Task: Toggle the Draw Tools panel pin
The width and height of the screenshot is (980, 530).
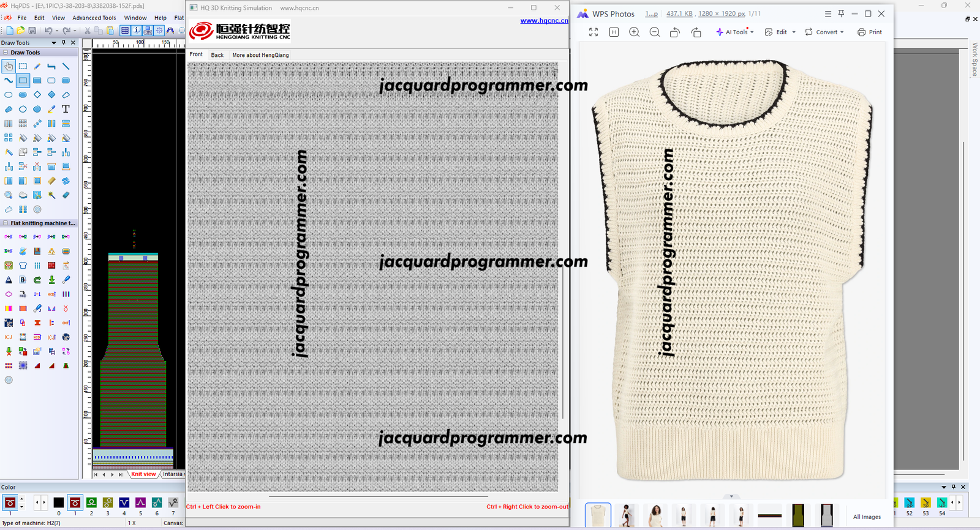Action: click(64, 43)
